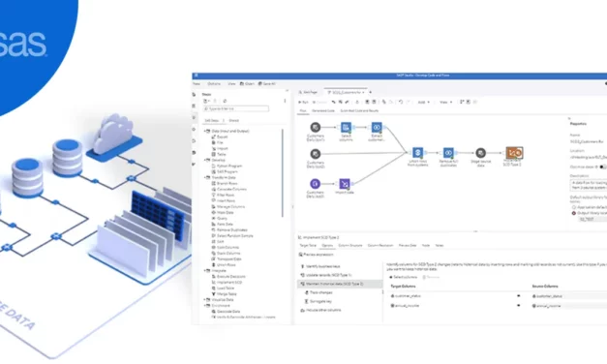Select the Extract customer node
Image resolution: width=607 pixels, height=364 pixels.
[x=377, y=127]
